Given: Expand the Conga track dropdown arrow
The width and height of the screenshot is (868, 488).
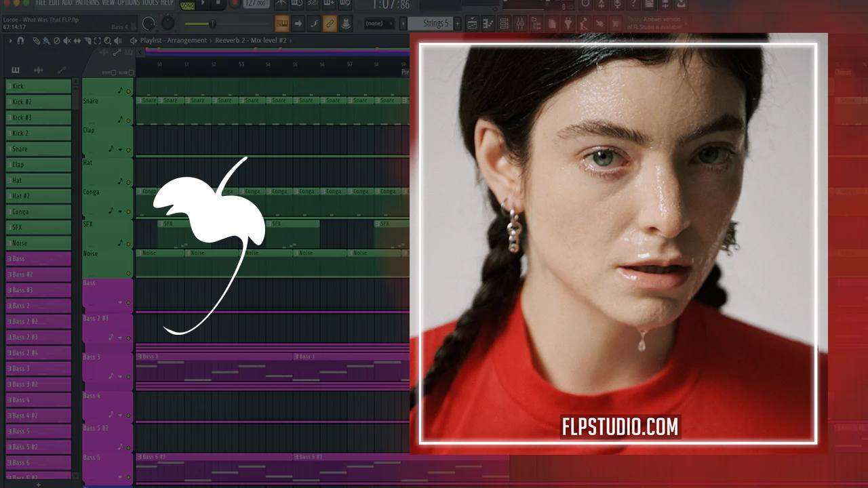Looking at the screenshot, I should 121,211.
